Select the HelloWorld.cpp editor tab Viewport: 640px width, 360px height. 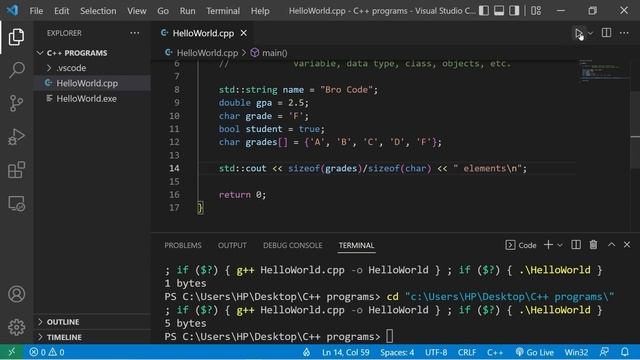coord(203,33)
